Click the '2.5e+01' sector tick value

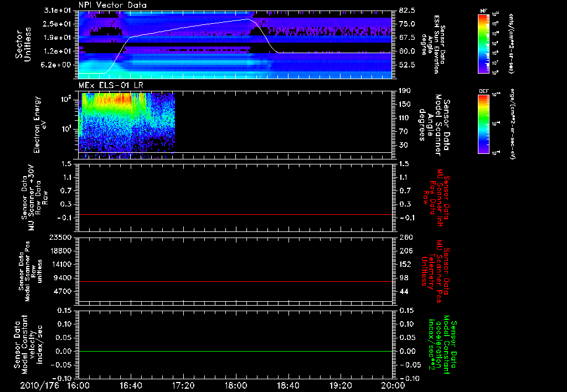(x=58, y=24)
